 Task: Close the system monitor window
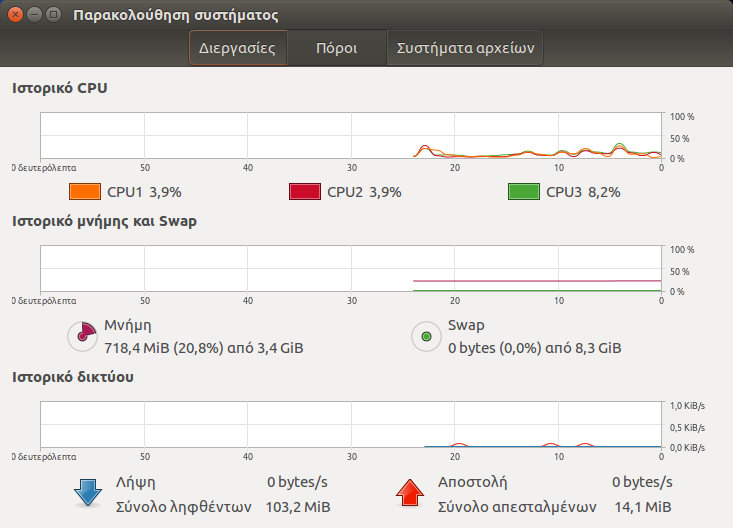click(15, 14)
